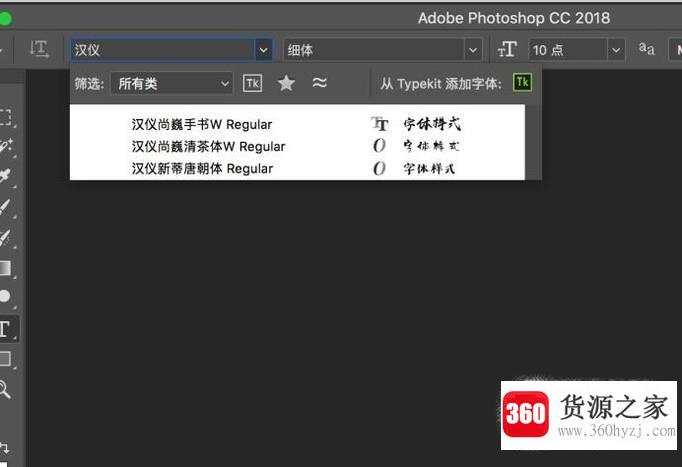Image resolution: width=682 pixels, height=467 pixels.
Task: Toggle the favorites star filter
Action: click(x=286, y=83)
